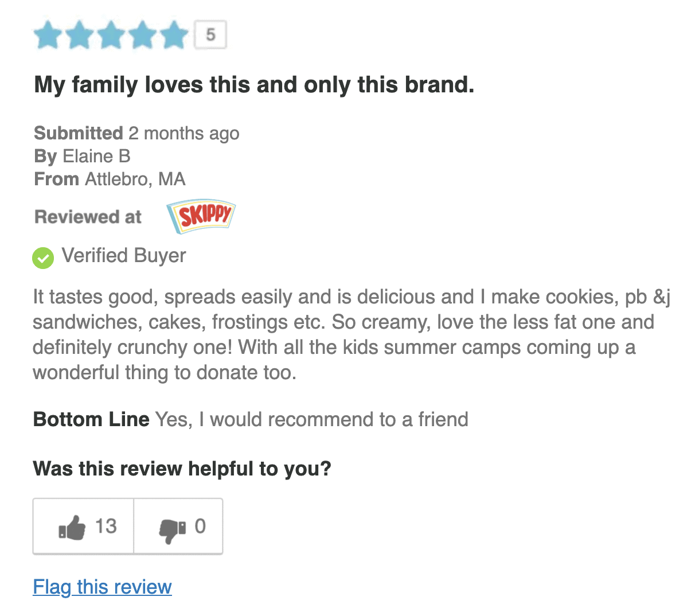The image size is (695, 616).
Task: Click the Bottom Line recommendation text
Action: 251,419
